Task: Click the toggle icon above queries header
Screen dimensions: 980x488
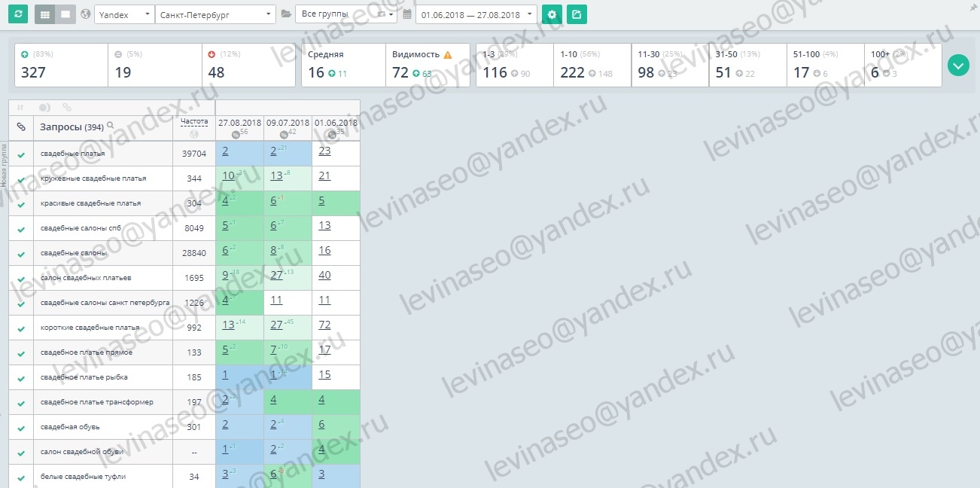Action: click(x=44, y=108)
